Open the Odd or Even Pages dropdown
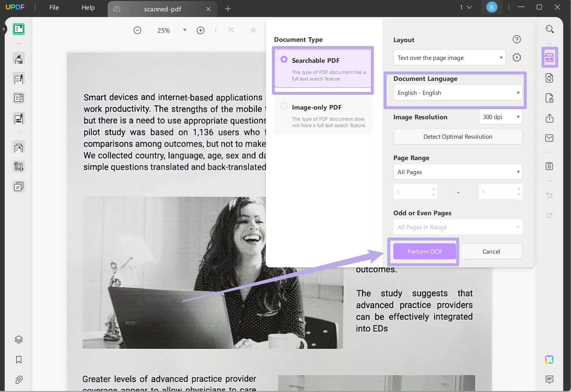Viewport: 571px width, 392px height. pos(458,227)
